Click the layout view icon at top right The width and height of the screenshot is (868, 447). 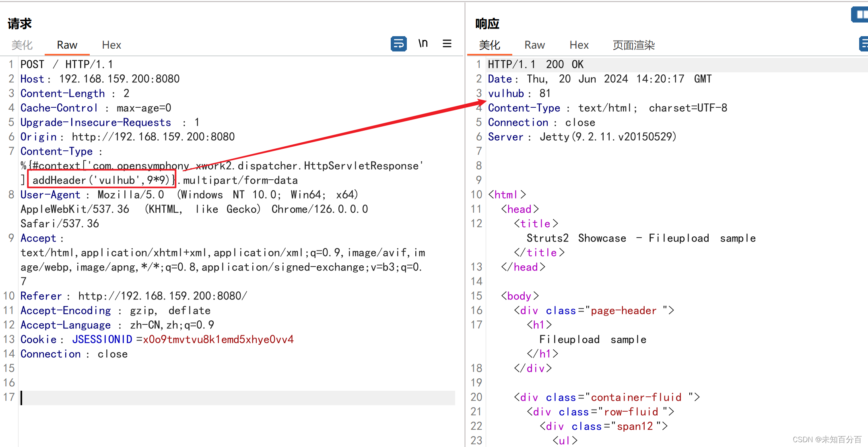point(860,15)
